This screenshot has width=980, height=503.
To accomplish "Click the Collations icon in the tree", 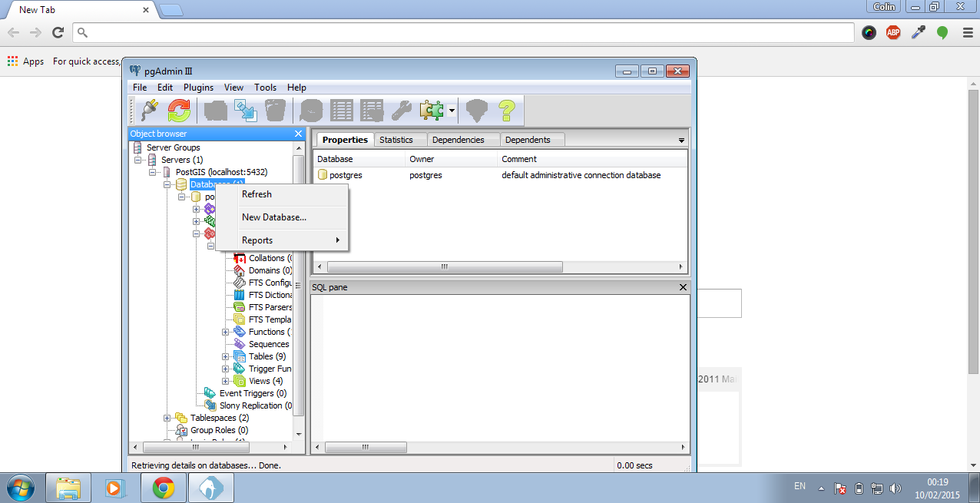I will point(240,258).
